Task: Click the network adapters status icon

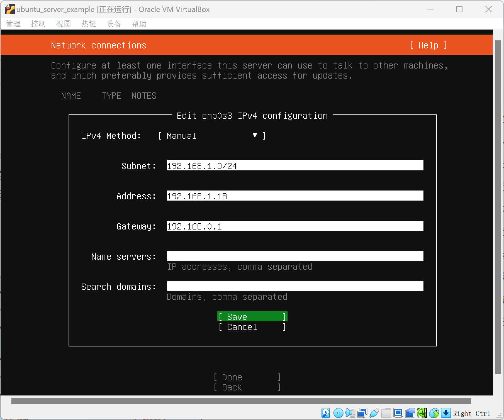Action: click(x=362, y=413)
